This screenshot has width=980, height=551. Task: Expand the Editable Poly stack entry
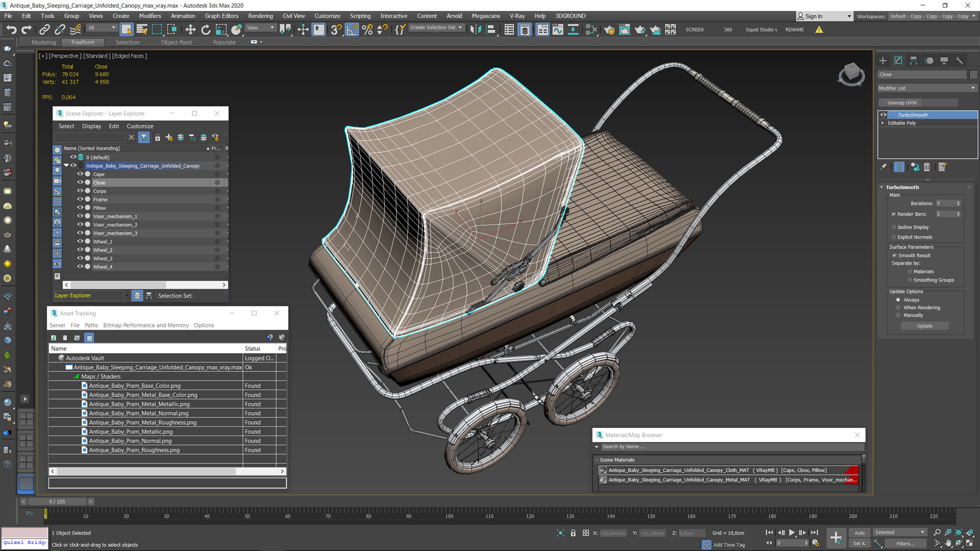click(x=883, y=123)
